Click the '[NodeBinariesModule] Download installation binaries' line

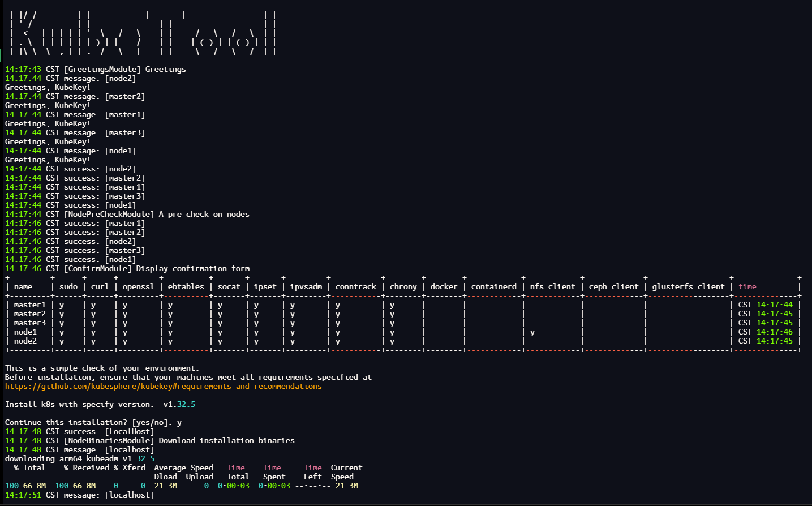tap(150, 440)
